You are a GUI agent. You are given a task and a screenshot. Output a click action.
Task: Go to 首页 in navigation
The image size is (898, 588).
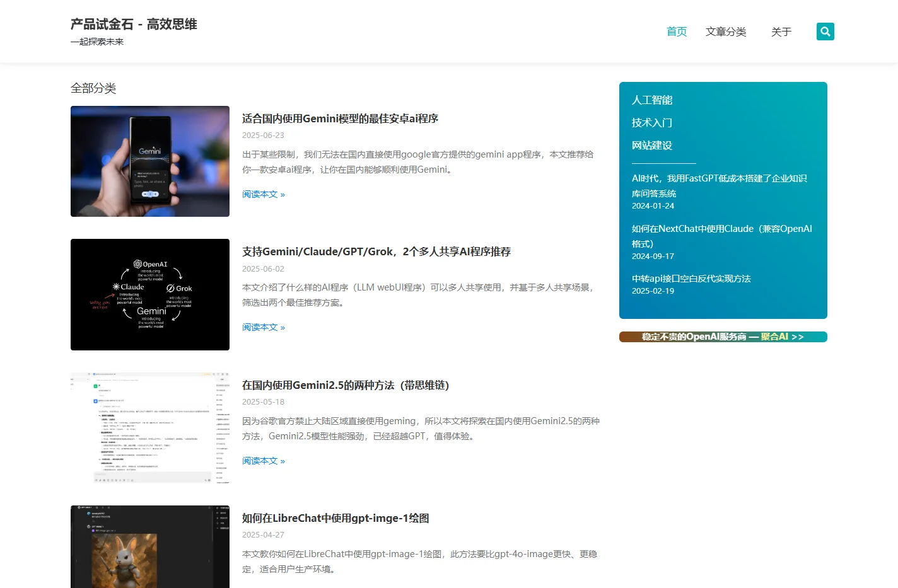coord(677,32)
